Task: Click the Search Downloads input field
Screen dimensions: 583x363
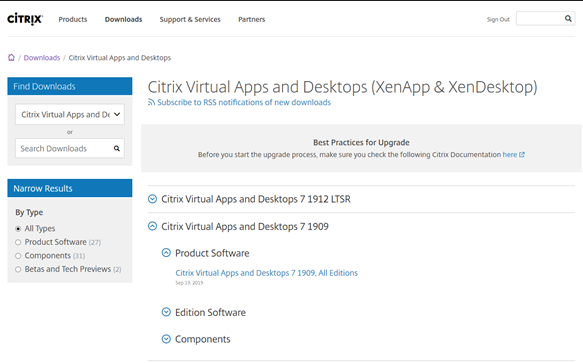Action: (70, 148)
